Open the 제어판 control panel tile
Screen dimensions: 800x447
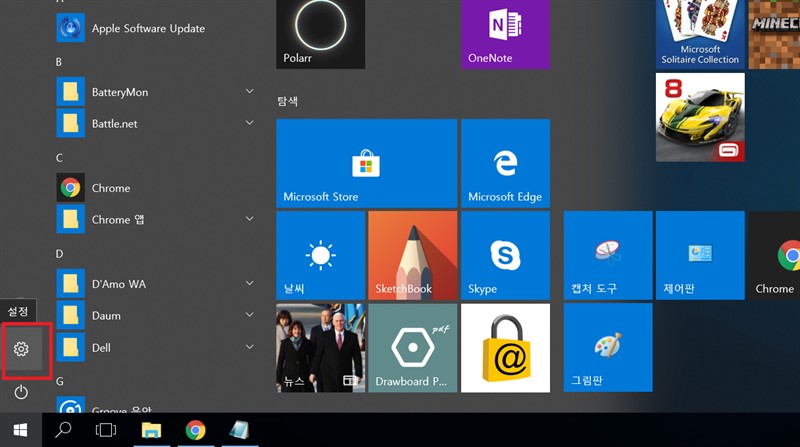[700, 256]
